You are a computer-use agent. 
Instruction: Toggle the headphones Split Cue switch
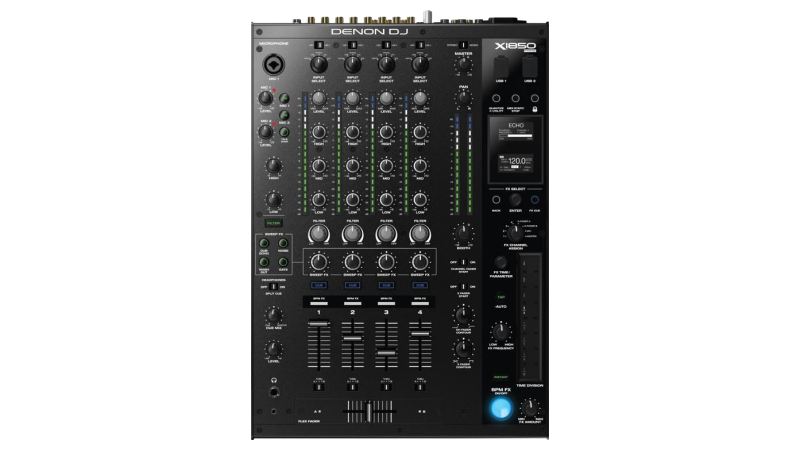tap(273, 286)
